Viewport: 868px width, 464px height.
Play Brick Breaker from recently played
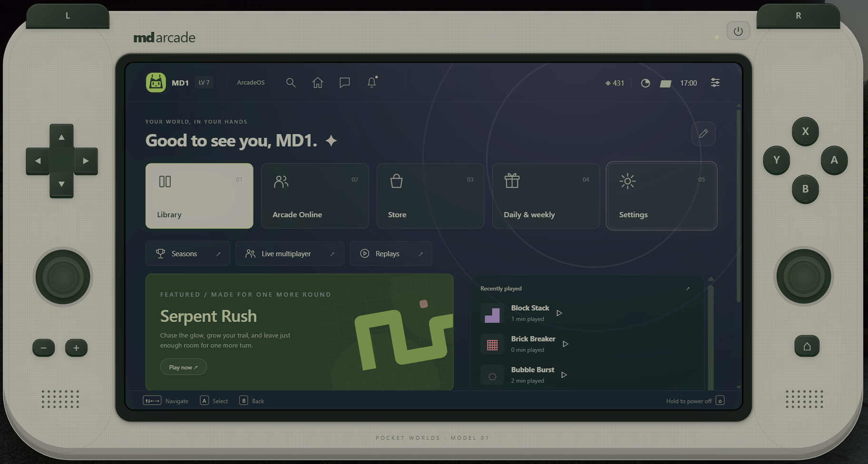click(566, 344)
